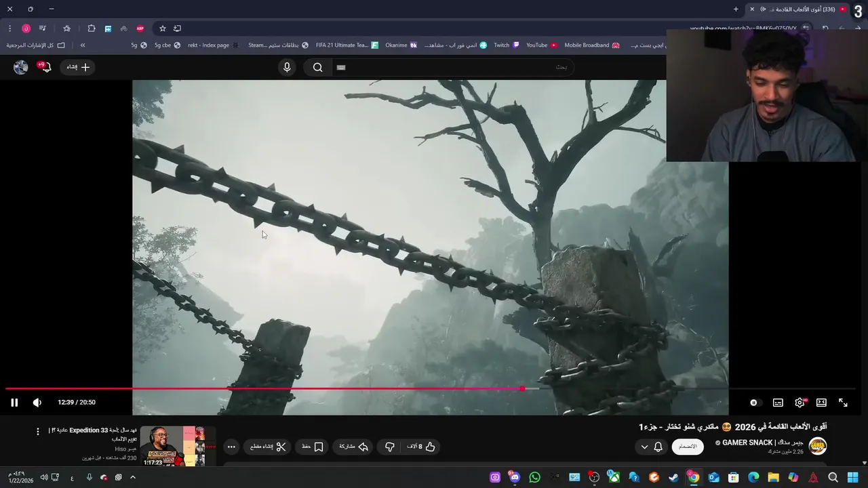This screenshot has height=488, width=868.
Task: Open the Okanime bookmark
Action: [x=401, y=45]
